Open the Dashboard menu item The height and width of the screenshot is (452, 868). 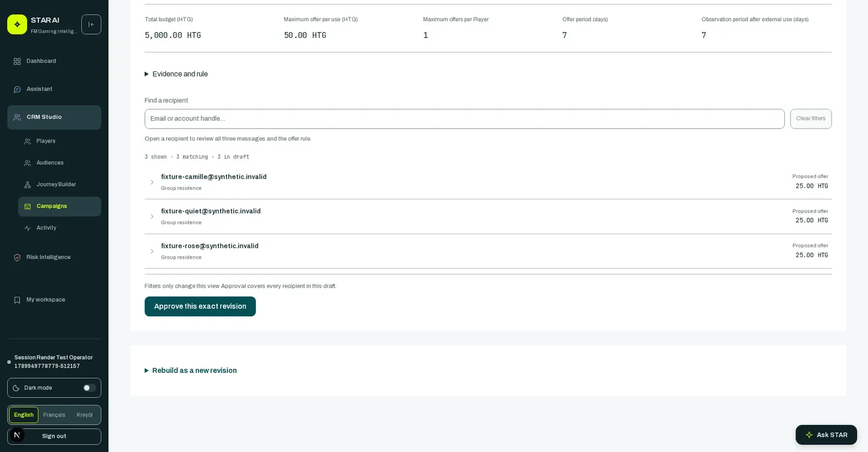click(x=54, y=61)
